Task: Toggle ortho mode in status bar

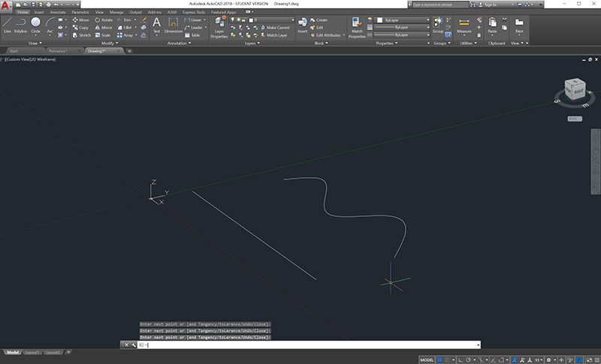Action: [461, 359]
